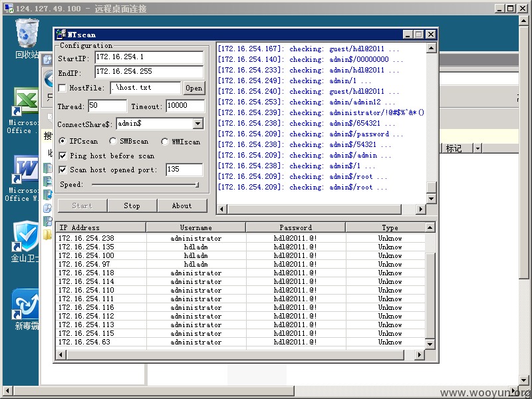The image size is (532, 399).
Task: Select the WMIscan radio button
Action: [165, 142]
